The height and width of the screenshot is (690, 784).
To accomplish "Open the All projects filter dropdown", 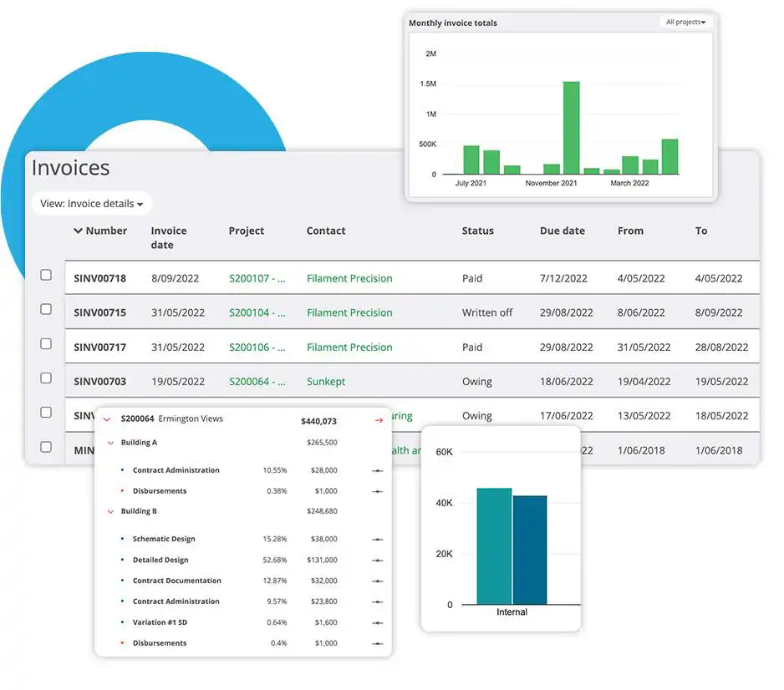I will click(685, 22).
